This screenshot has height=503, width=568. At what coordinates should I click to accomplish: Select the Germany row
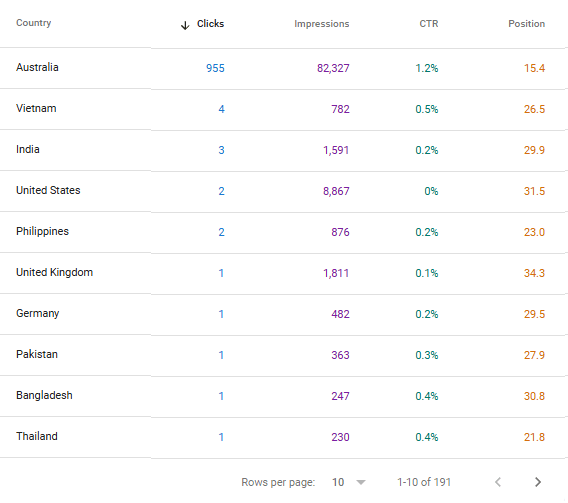pyautogui.click(x=284, y=314)
